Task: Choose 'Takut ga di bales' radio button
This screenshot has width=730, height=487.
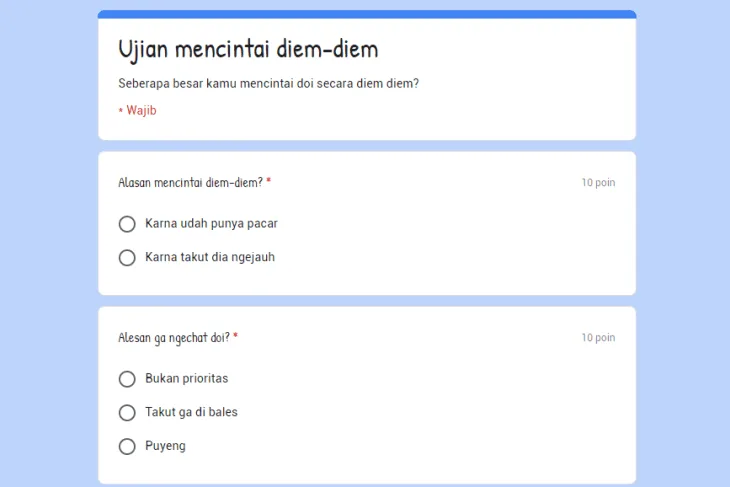Action: [x=127, y=413]
